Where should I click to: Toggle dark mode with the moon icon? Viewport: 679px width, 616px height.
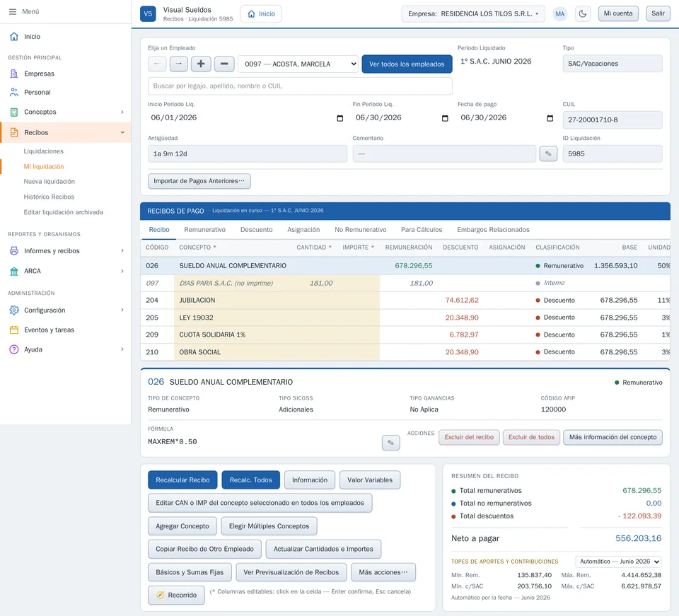point(583,13)
